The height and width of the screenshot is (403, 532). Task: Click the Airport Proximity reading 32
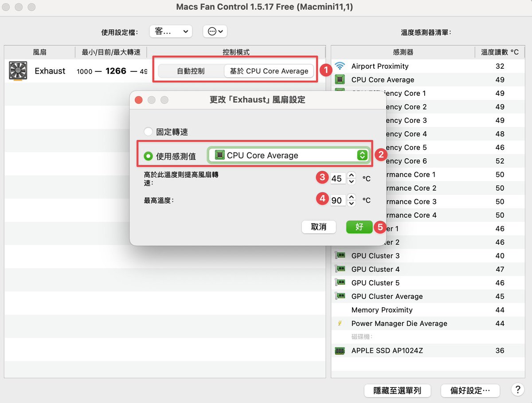pyautogui.click(x=500, y=66)
